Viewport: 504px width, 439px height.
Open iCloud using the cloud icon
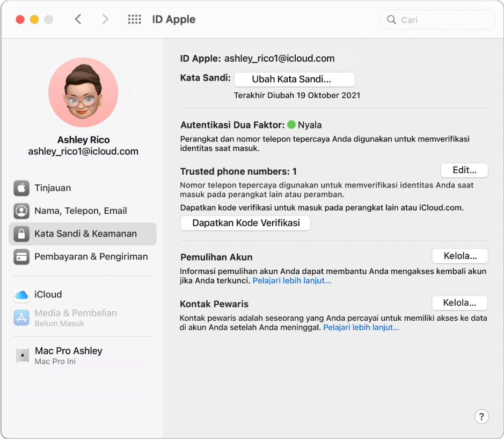pyautogui.click(x=21, y=294)
